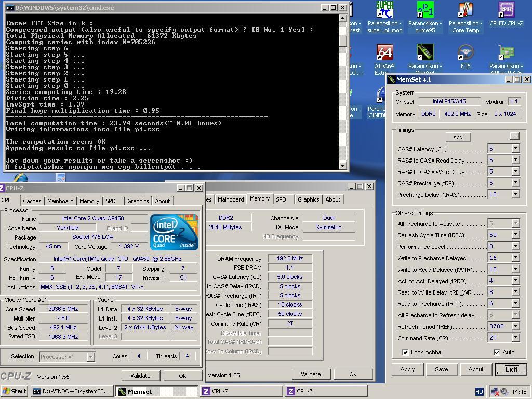Open Write to Precharge Delayed dropdown
This screenshot has width=532, height=399.
coord(515,258)
